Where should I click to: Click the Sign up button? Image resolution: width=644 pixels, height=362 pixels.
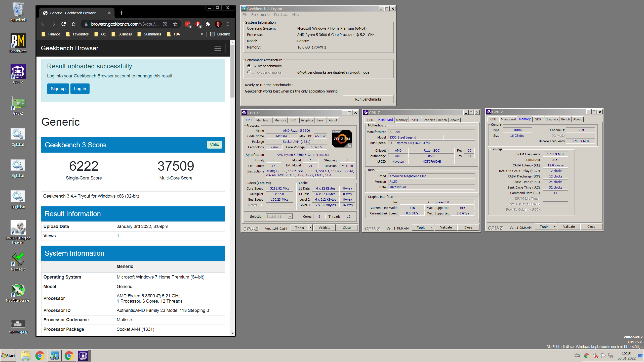point(58,89)
